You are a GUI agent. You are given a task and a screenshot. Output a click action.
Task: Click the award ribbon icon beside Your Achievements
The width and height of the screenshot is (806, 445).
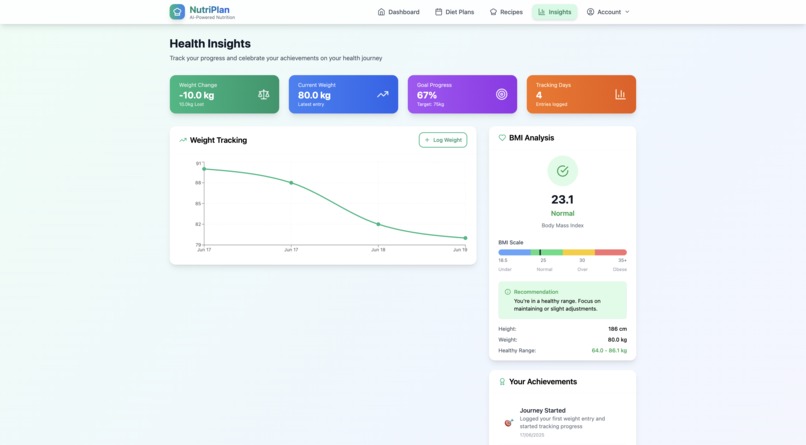pyautogui.click(x=502, y=382)
